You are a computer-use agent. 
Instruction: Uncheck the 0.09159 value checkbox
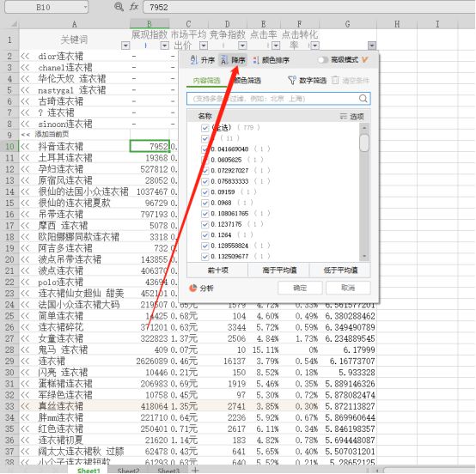204,192
